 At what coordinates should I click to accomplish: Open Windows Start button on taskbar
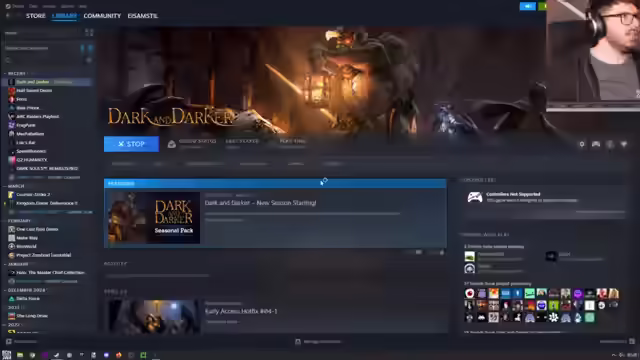point(7,355)
